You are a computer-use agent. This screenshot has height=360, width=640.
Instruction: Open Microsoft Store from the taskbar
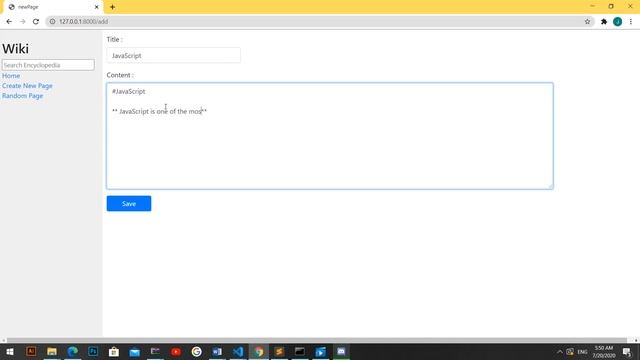pyautogui.click(x=114, y=351)
